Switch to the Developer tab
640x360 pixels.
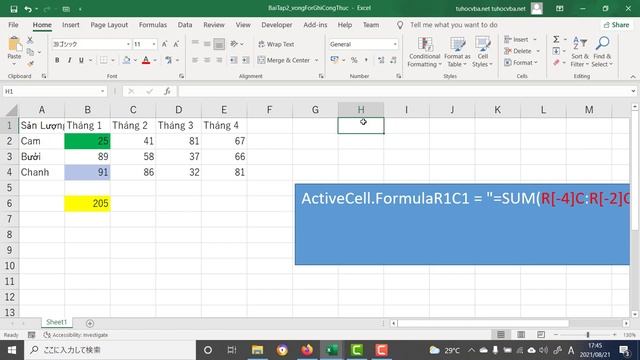click(x=277, y=25)
